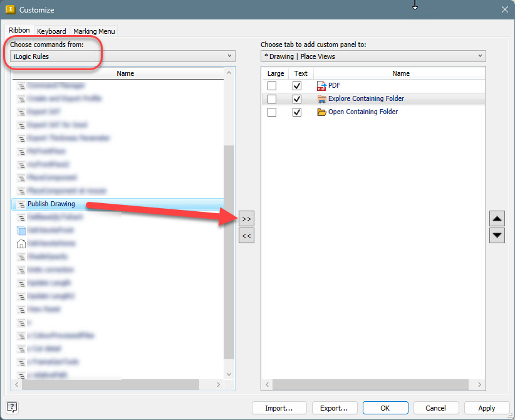This screenshot has width=515, height=420.
Task: Click the move-down arrow for panel commands
Action: (x=497, y=235)
